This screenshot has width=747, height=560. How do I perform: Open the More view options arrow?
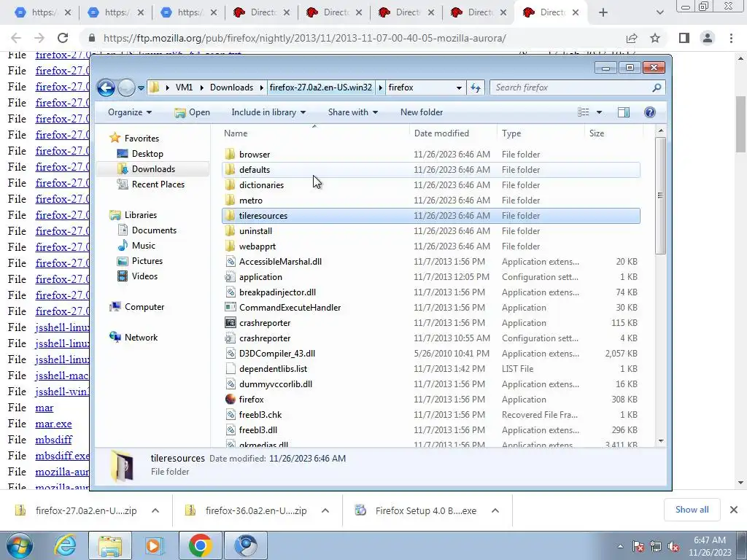[x=600, y=112]
